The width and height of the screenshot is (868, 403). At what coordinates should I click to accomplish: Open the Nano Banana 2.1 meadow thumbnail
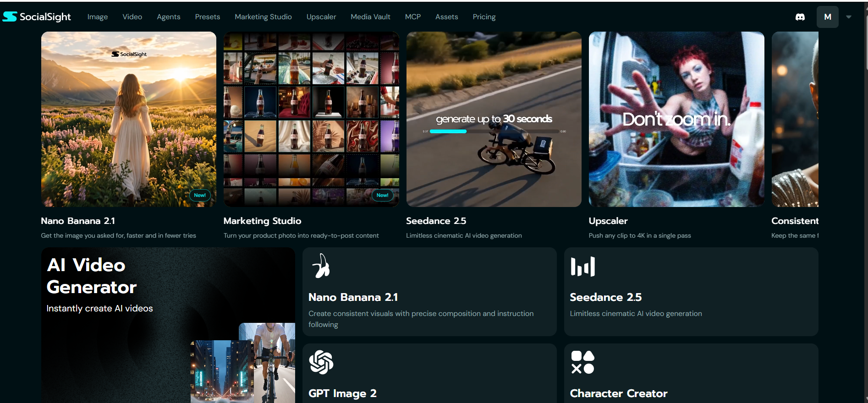click(x=128, y=119)
